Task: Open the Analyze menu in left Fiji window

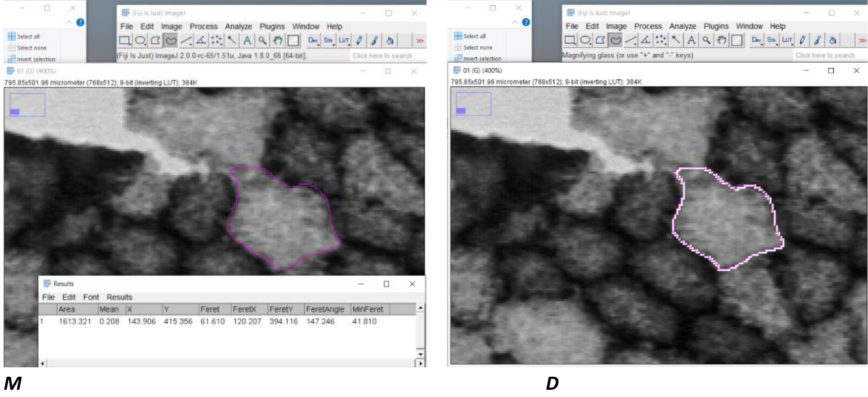Action: pos(238,27)
